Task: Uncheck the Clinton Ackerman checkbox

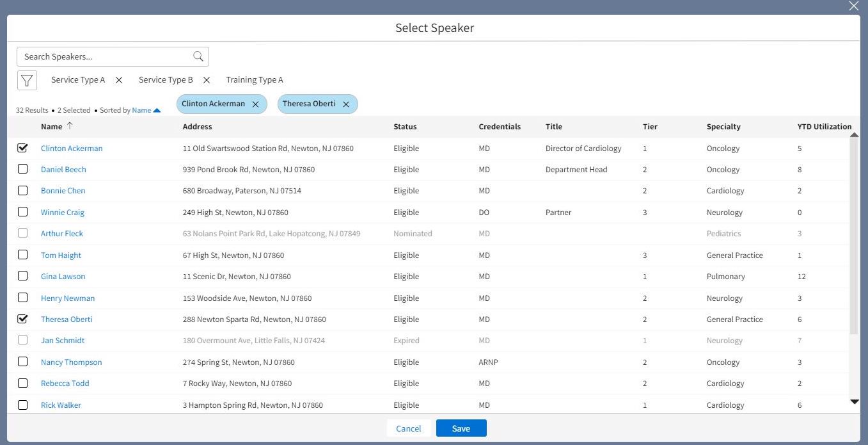Action: point(23,148)
